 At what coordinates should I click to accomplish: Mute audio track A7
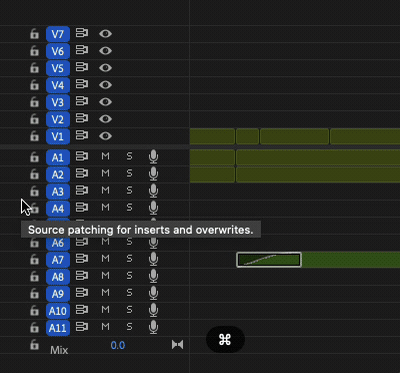coord(105,258)
